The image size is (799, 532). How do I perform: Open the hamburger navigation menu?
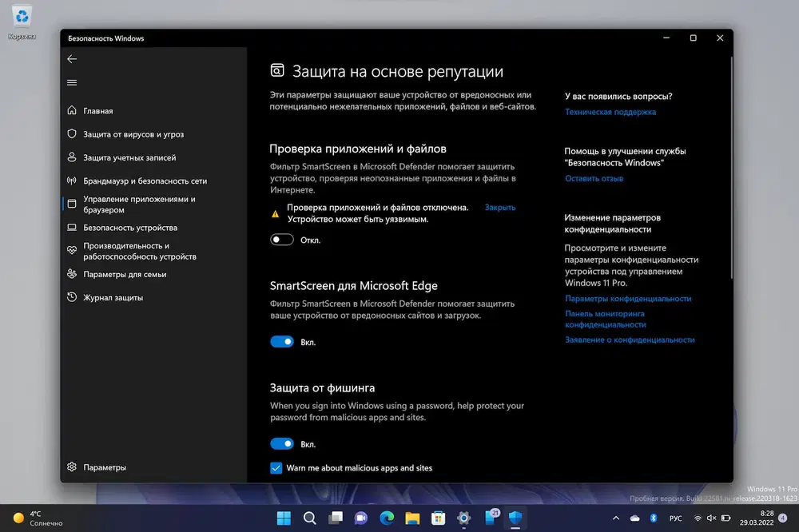click(x=72, y=82)
